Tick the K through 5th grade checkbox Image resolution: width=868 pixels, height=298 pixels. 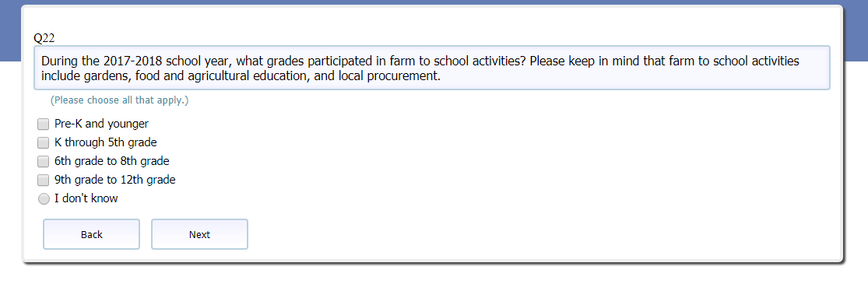click(x=43, y=143)
